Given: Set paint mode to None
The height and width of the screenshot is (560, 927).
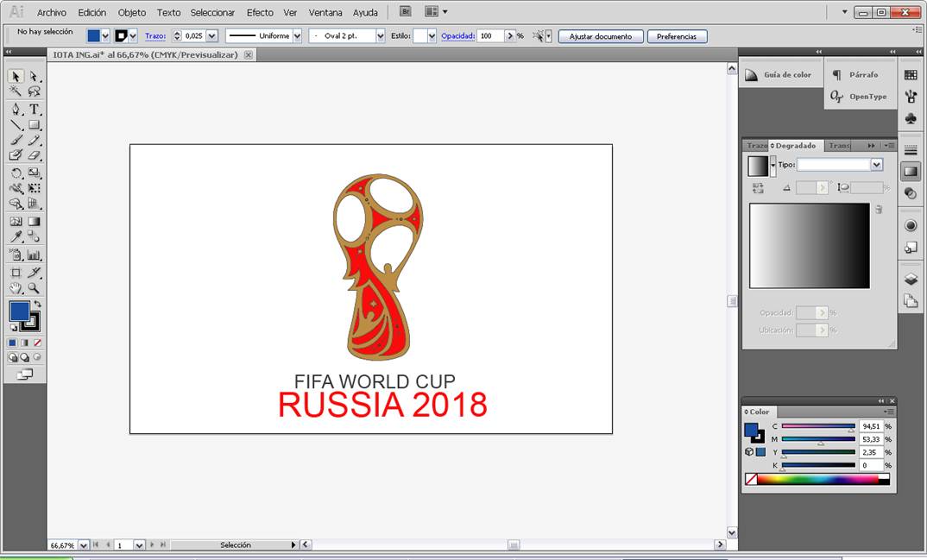Looking at the screenshot, I should pyautogui.click(x=37, y=343).
